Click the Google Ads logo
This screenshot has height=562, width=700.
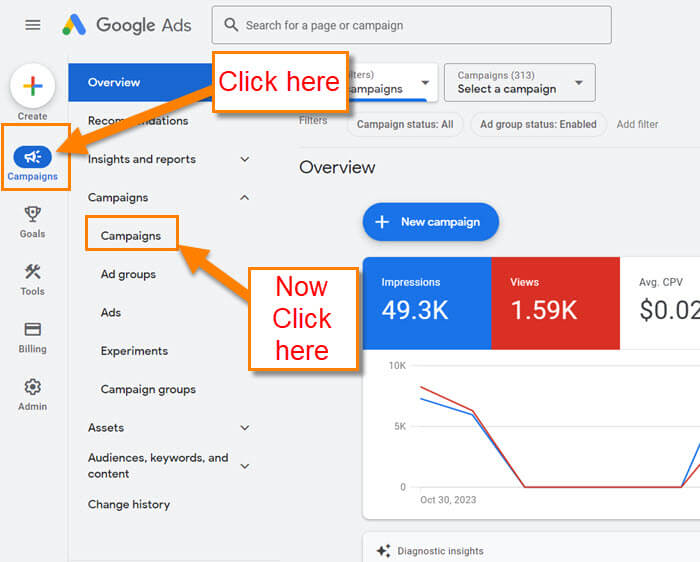click(x=127, y=25)
